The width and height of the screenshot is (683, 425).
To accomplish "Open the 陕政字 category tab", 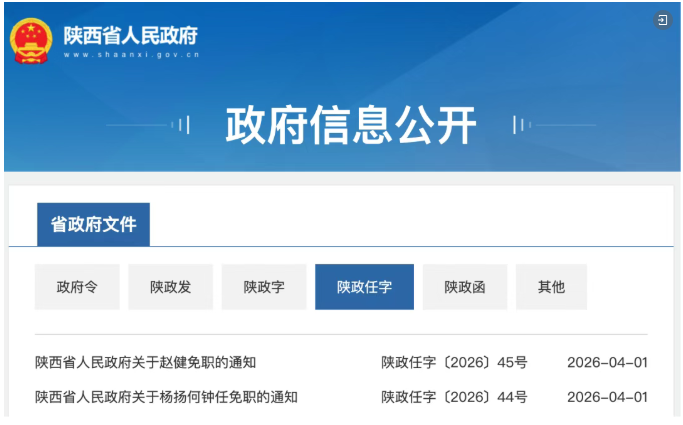I will pyautogui.click(x=264, y=287).
